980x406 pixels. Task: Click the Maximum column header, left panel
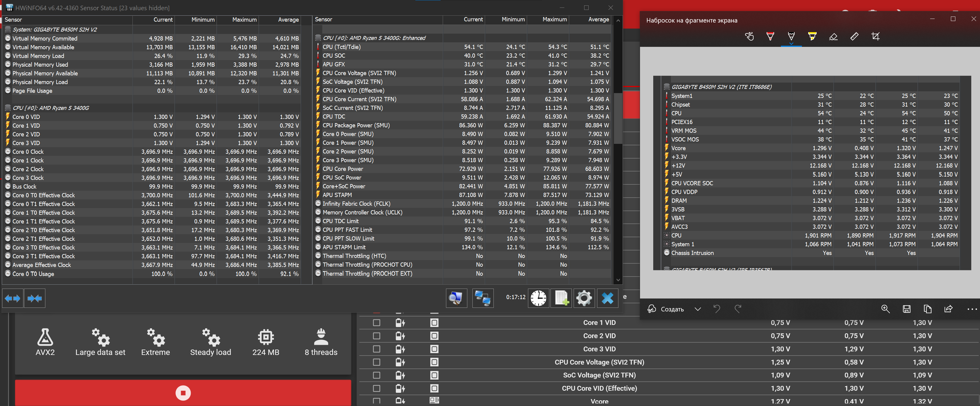click(244, 20)
